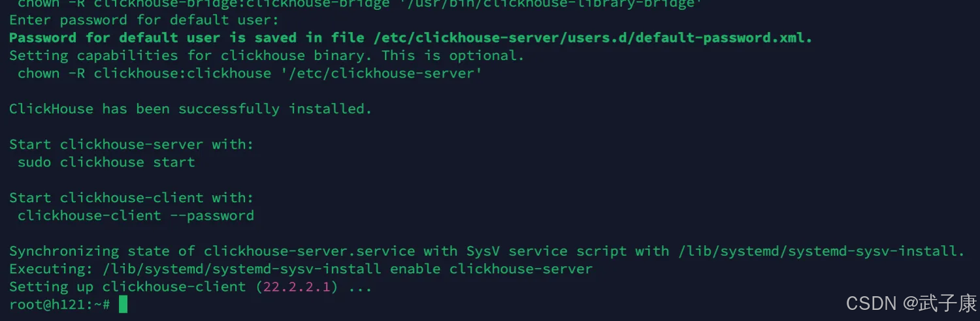
Task: Click the 'Enter password for default user:' line
Action: click(x=144, y=20)
